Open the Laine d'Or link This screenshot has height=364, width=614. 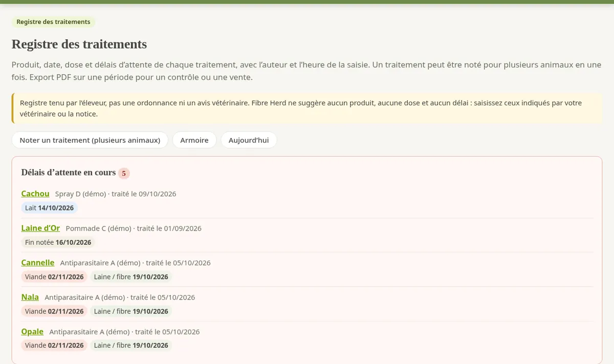pyautogui.click(x=40, y=228)
